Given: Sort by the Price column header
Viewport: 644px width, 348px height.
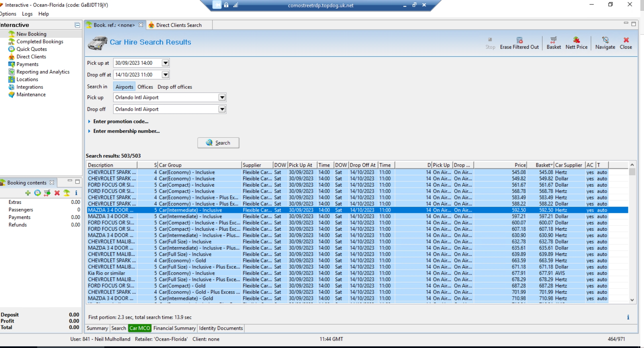Looking at the screenshot, I should pyautogui.click(x=500, y=165).
